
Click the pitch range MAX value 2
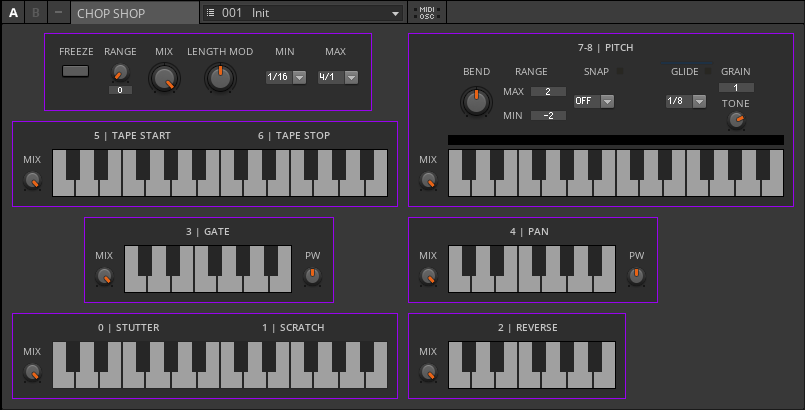click(548, 91)
